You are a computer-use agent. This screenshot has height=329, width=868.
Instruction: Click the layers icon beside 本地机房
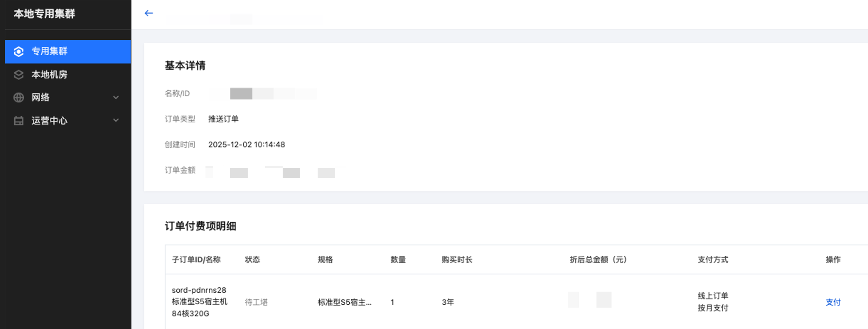coord(19,75)
